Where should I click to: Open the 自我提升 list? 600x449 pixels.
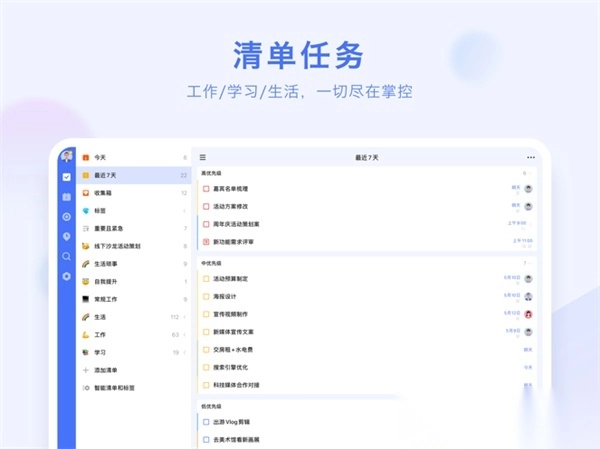[134, 281]
